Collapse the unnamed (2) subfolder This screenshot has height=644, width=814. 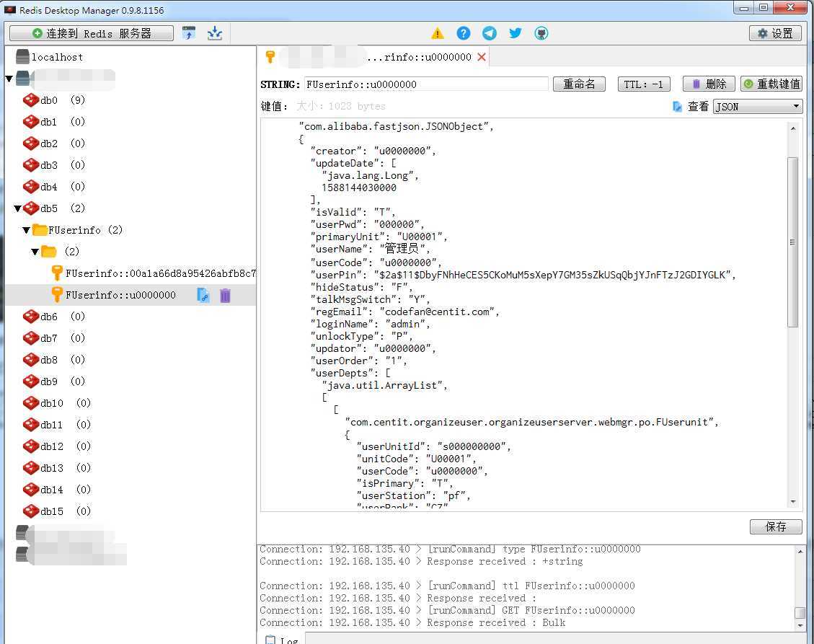coord(35,252)
